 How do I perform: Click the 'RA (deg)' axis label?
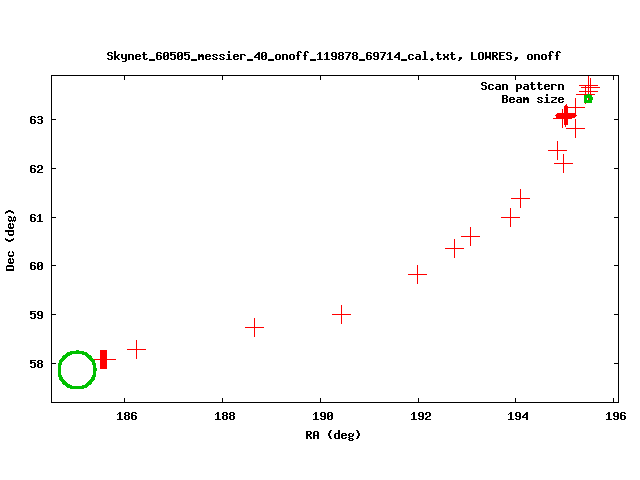[x=333, y=435]
